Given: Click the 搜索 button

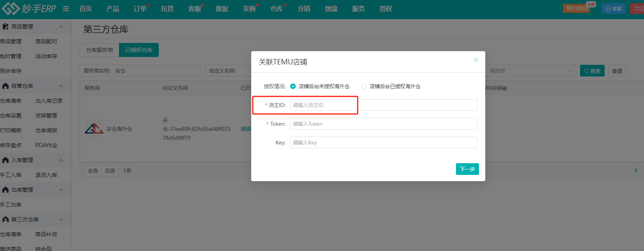Looking at the screenshot, I should 592,71.
